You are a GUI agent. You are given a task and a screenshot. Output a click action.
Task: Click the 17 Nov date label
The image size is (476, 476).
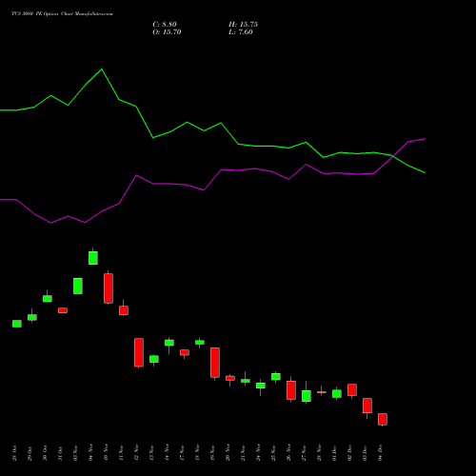click(182, 453)
